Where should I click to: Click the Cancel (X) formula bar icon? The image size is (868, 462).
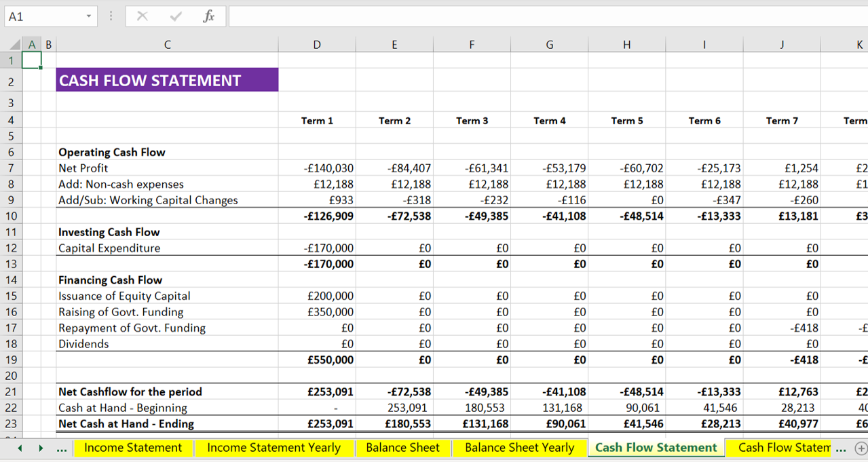(x=143, y=17)
